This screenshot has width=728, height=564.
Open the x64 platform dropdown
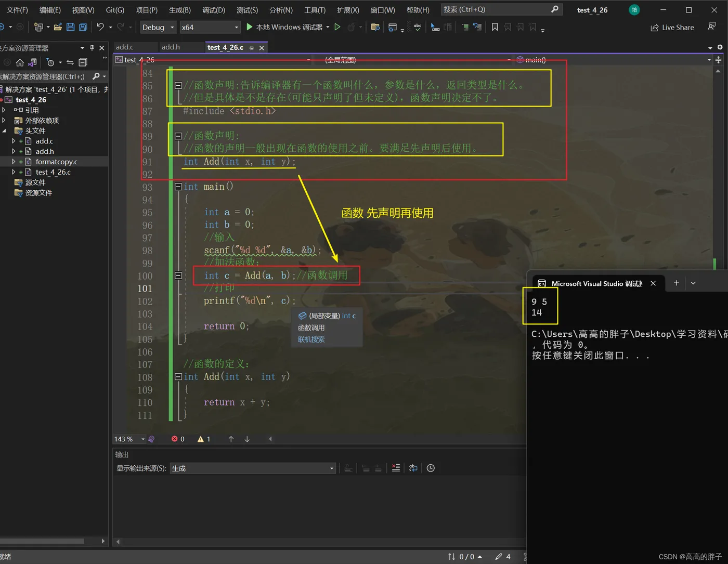[210, 27]
